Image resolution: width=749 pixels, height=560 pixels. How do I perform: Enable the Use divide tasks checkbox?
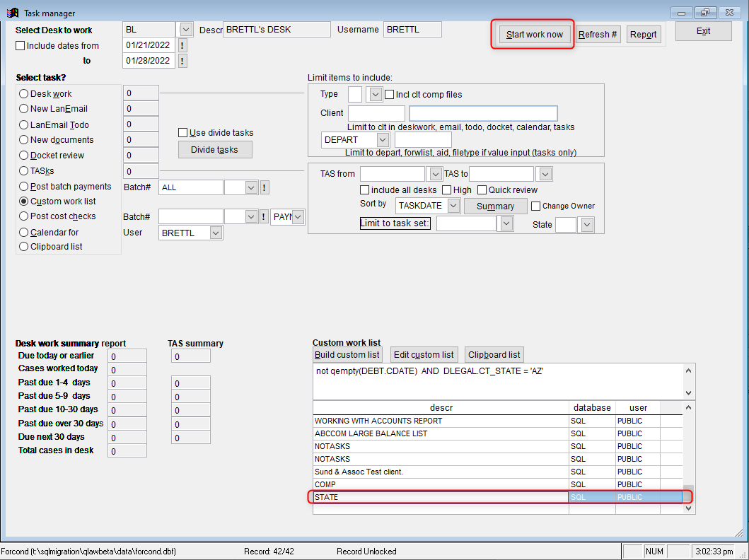[182, 133]
